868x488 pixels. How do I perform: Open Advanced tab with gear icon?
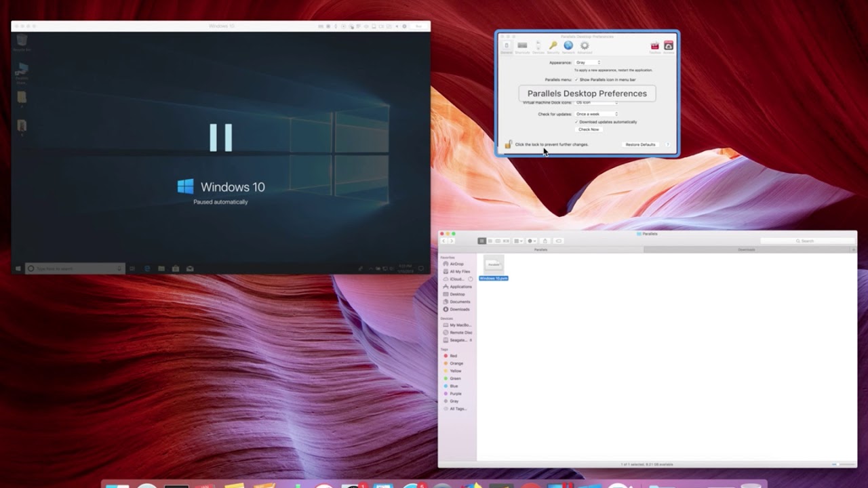click(585, 47)
